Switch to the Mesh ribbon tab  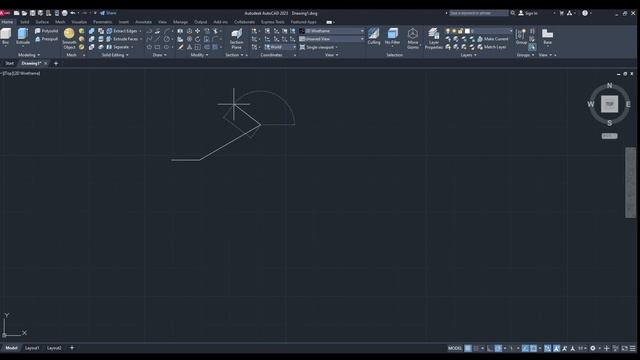coord(60,22)
